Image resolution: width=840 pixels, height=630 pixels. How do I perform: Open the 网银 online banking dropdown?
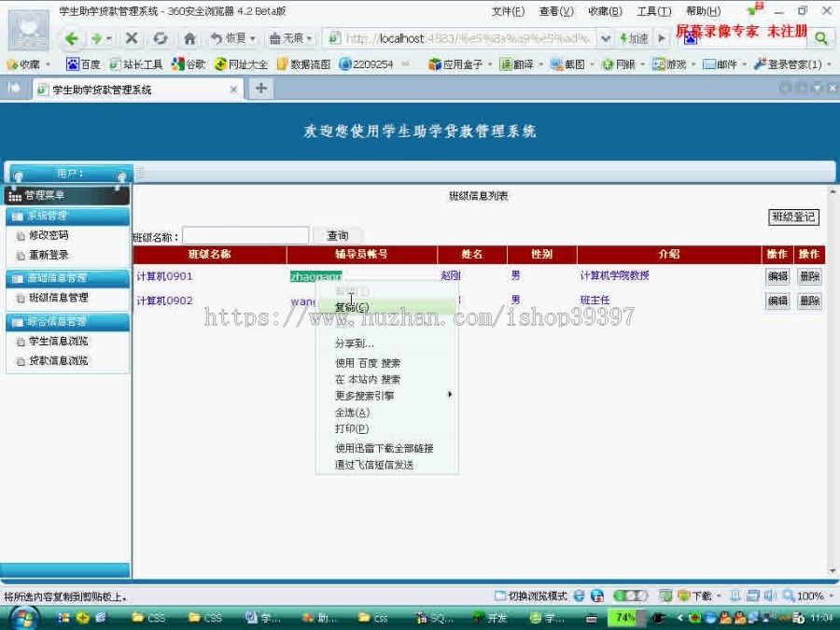pyautogui.click(x=623, y=64)
